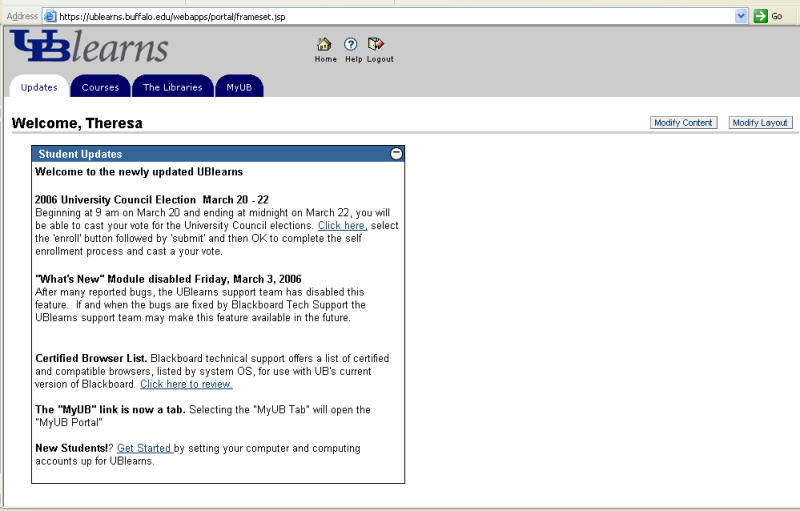Open the Get Started link
800x511 pixels.
point(144,448)
